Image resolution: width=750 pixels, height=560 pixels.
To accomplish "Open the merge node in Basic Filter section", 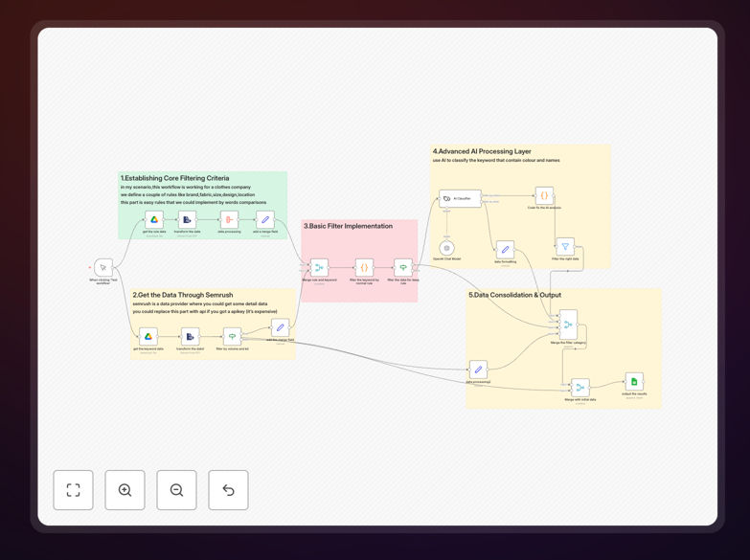I will [x=319, y=268].
